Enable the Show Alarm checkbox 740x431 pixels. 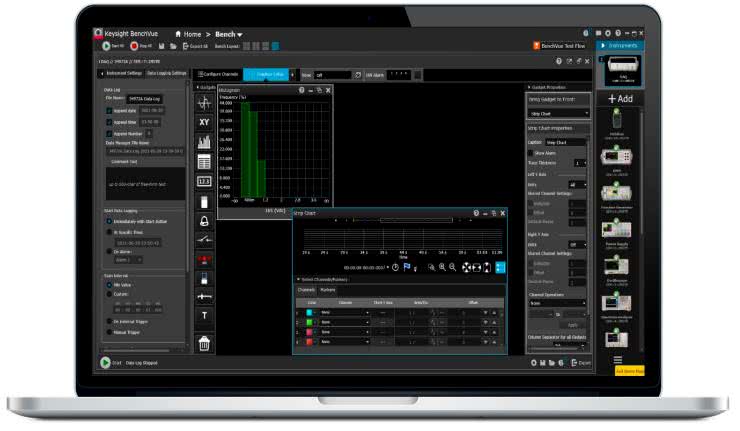click(531, 152)
